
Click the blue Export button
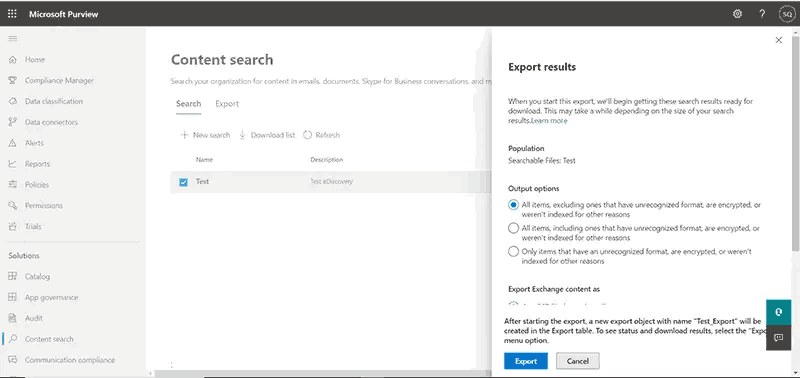[526, 361]
